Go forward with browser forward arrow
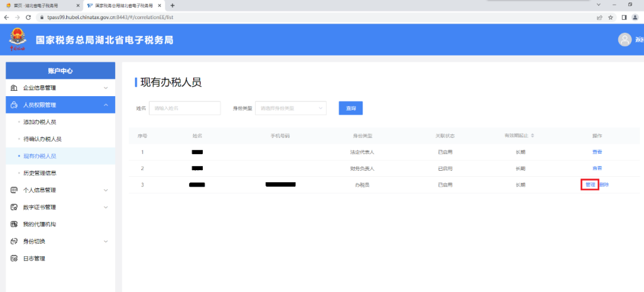 coord(17,17)
